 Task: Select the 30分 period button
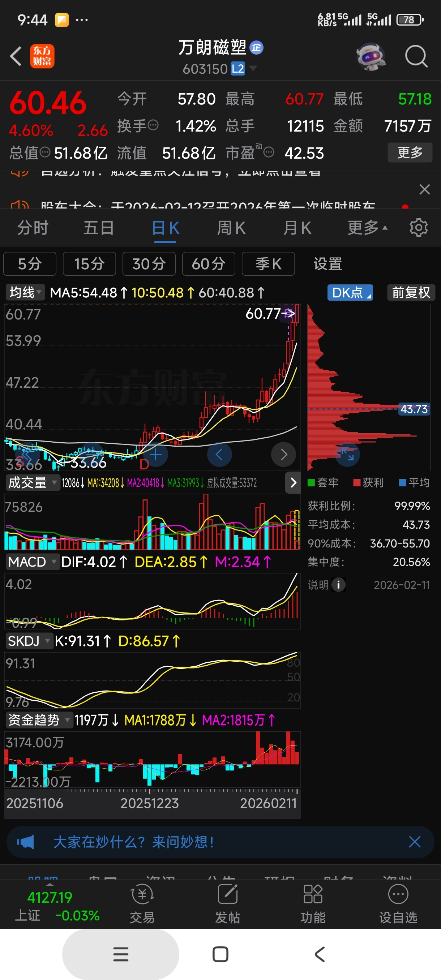tap(149, 264)
